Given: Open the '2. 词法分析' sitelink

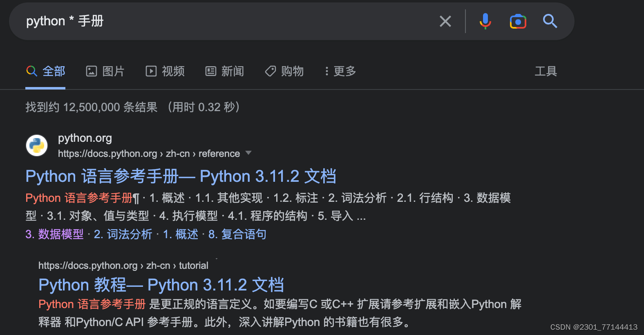Looking at the screenshot, I should [x=123, y=234].
